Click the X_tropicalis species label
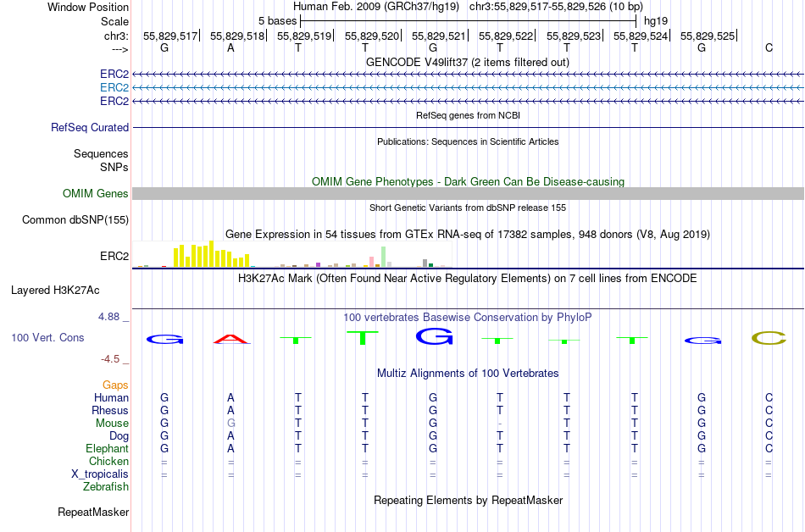Viewport: 805px width, 532px height. 100,474
